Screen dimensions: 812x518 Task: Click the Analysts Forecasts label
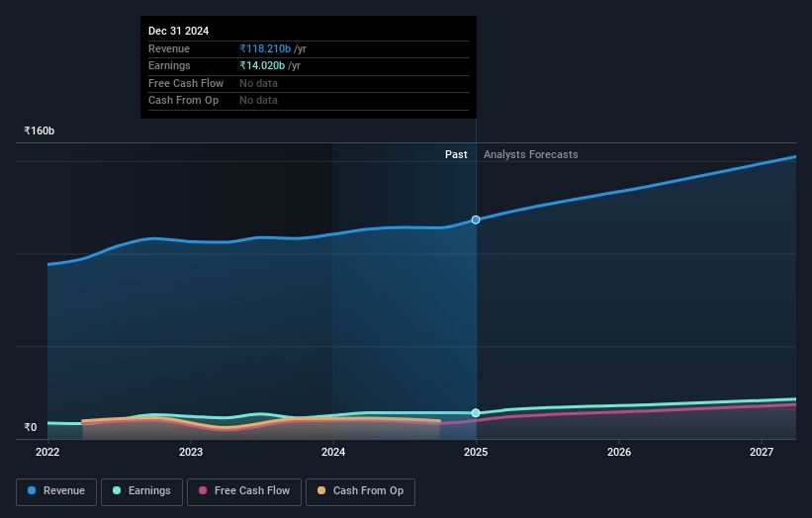click(x=531, y=155)
